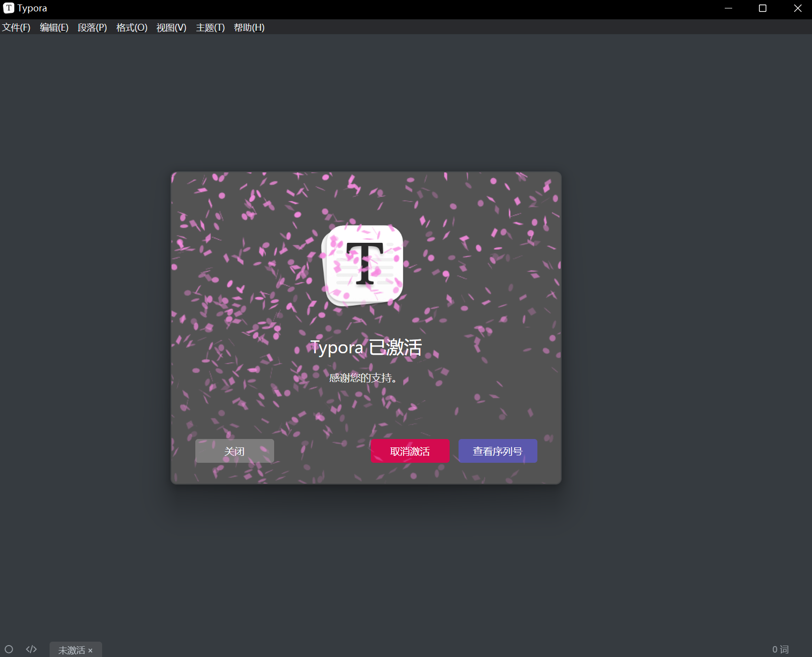Open the 文件(F) menu
Screen dimensions: 812x657
[x=16, y=28]
